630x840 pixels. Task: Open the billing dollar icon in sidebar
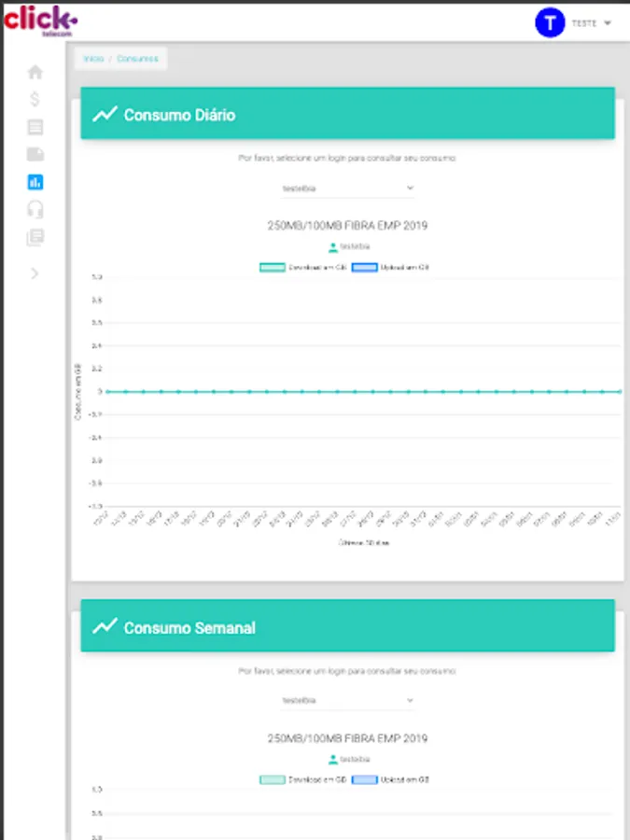(35, 99)
